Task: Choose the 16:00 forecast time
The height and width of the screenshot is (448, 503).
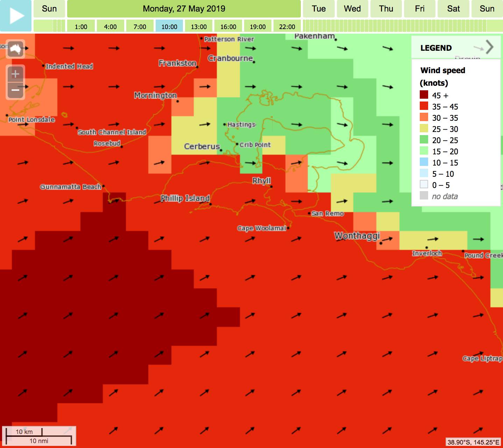Action: (x=228, y=27)
